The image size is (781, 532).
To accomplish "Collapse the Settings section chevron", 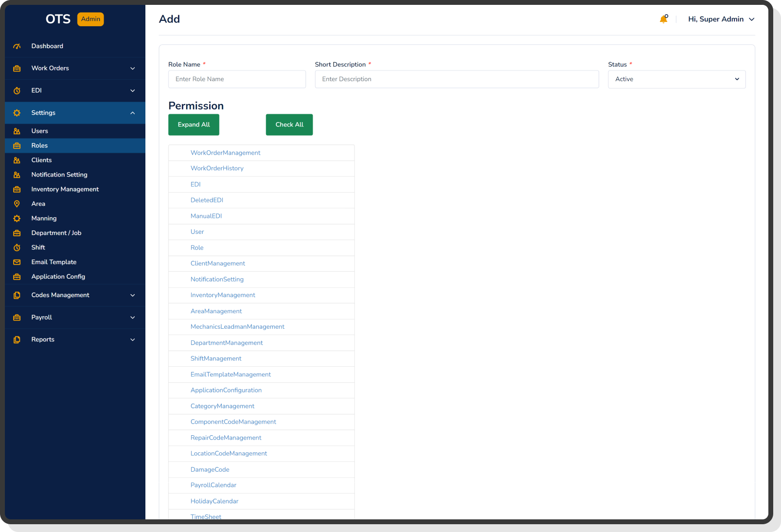I will [x=132, y=112].
